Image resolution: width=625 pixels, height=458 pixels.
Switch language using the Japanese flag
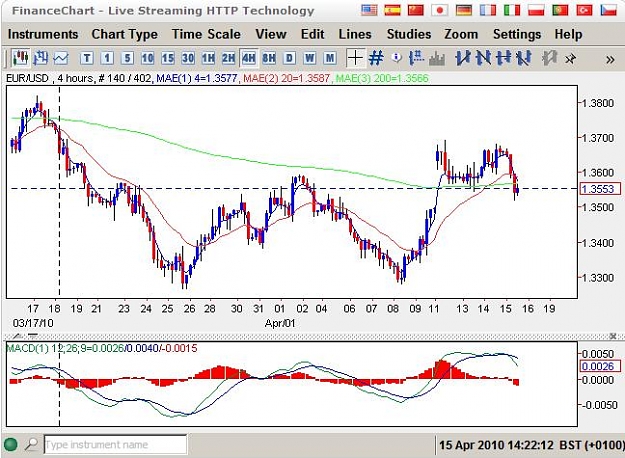(440, 10)
